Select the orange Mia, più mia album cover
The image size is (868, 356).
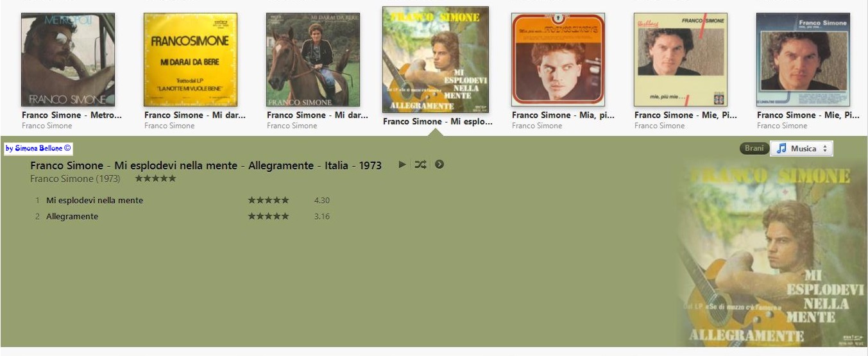coord(558,60)
